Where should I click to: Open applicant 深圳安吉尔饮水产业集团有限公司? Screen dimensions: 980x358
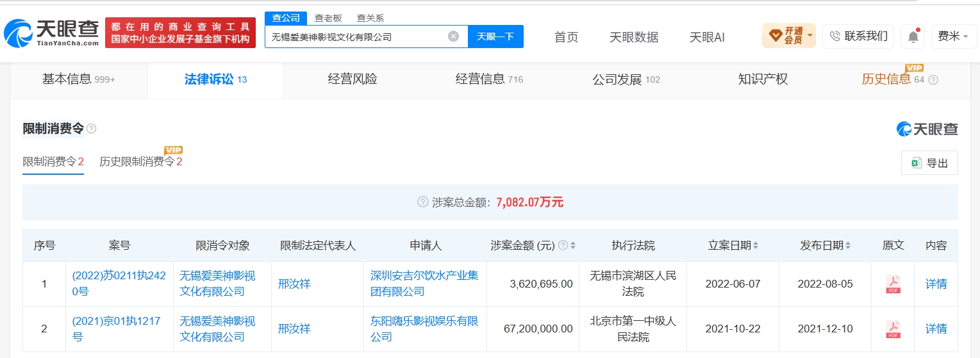[424, 284]
